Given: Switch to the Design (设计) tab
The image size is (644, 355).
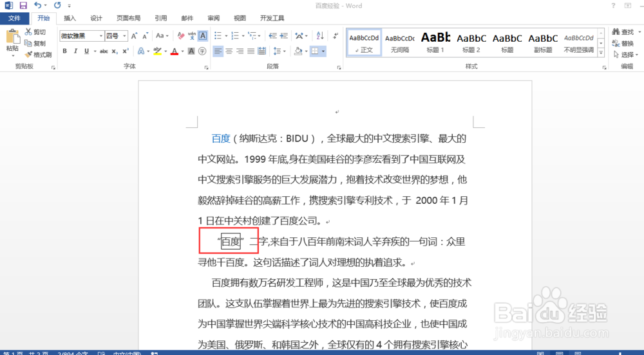Looking at the screenshot, I should click(96, 18).
